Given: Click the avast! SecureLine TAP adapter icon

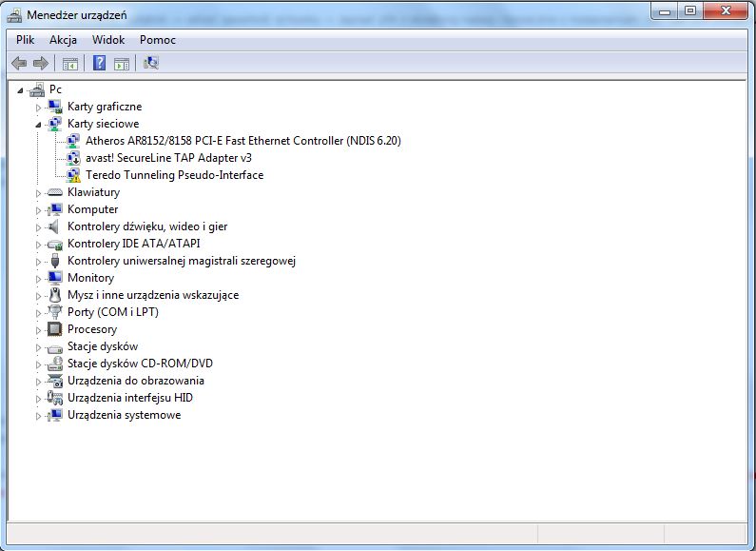Looking at the screenshot, I should tap(73, 158).
